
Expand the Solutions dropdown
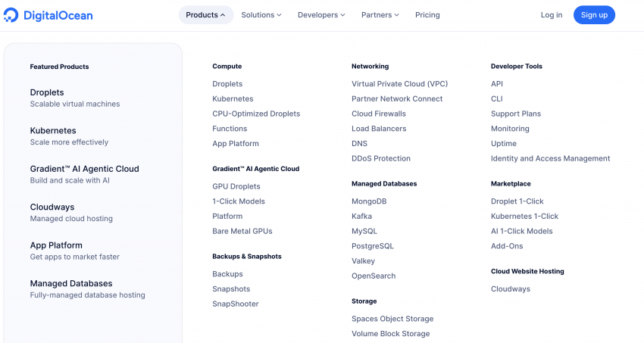point(261,15)
